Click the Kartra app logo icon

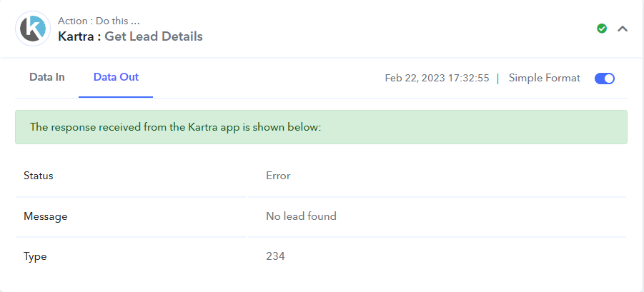point(33,29)
